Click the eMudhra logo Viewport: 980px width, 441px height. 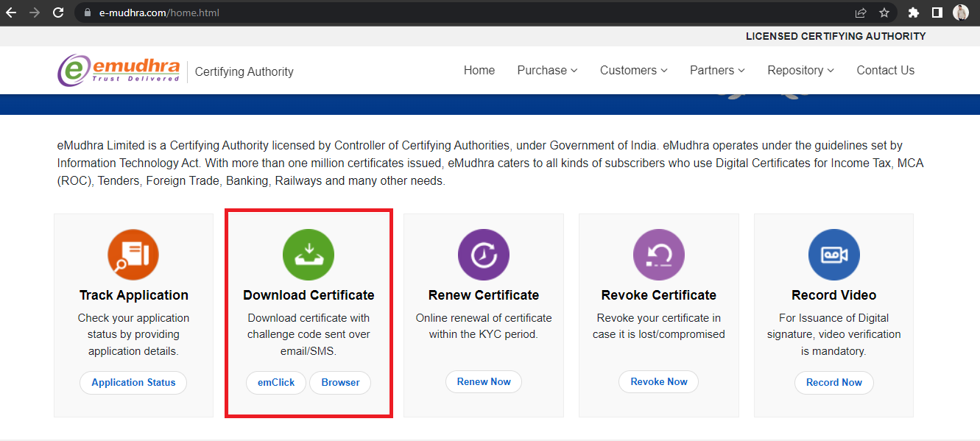[x=118, y=70]
